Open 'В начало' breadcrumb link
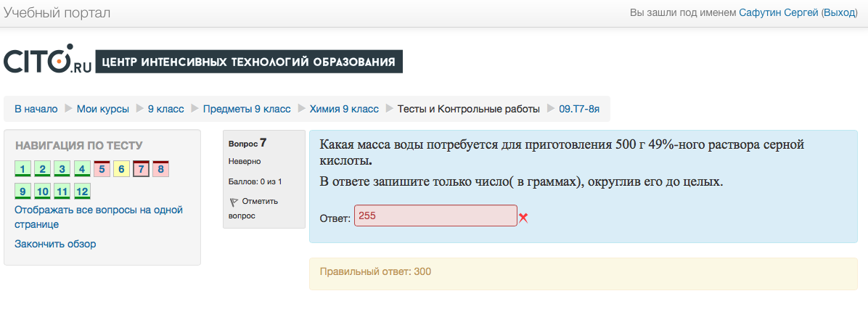This screenshot has width=868, height=328. [x=36, y=109]
